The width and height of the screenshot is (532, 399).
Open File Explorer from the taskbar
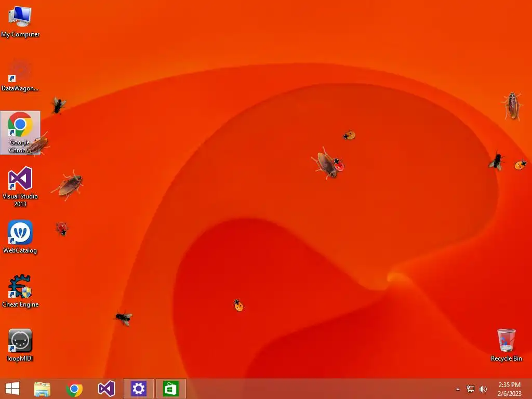pyautogui.click(x=42, y=389)
